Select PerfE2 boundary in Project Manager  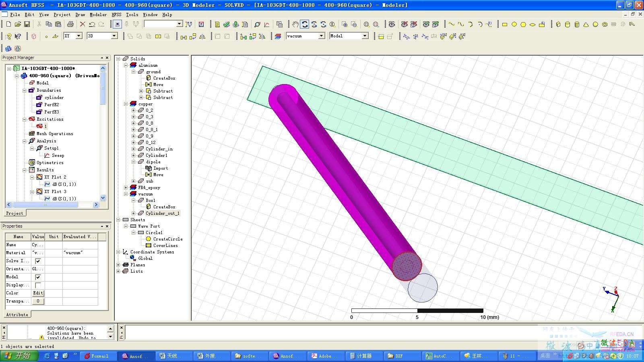tap(52, 105)
